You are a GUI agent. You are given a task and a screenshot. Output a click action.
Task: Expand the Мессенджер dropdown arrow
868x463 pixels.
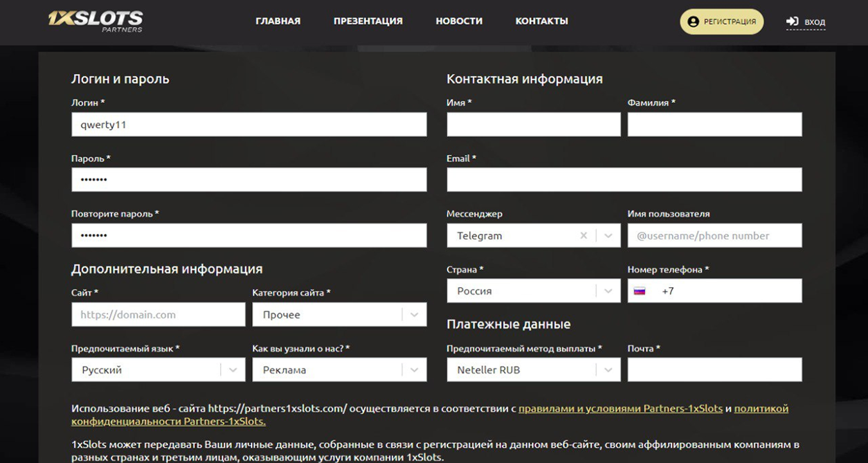click(608, 235)
